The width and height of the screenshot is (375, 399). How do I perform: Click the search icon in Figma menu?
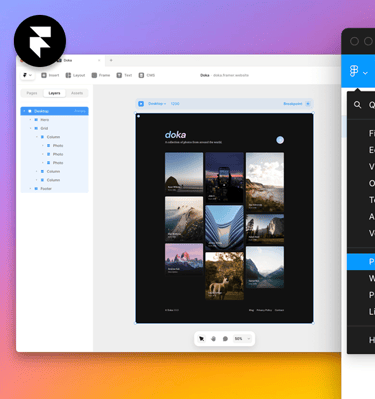pyautogui.click(x=358, y=105)
